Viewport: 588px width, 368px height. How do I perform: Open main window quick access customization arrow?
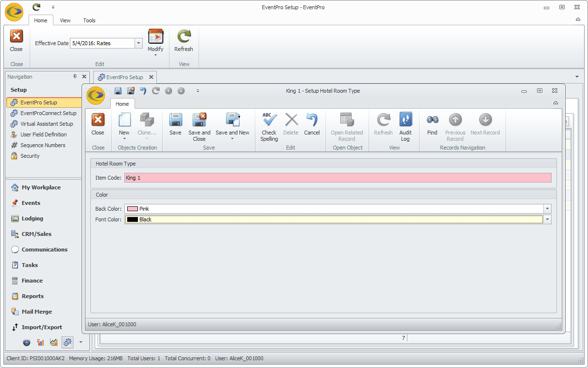pos(53,7)
